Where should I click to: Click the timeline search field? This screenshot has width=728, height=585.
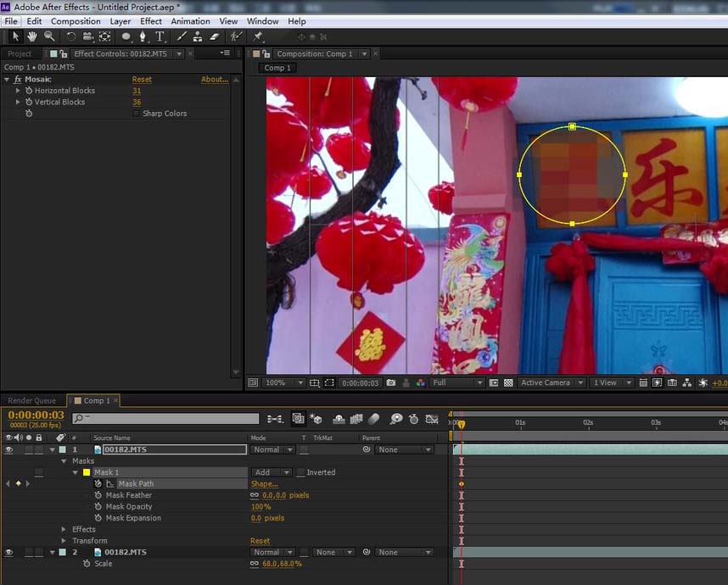point(165,419)
